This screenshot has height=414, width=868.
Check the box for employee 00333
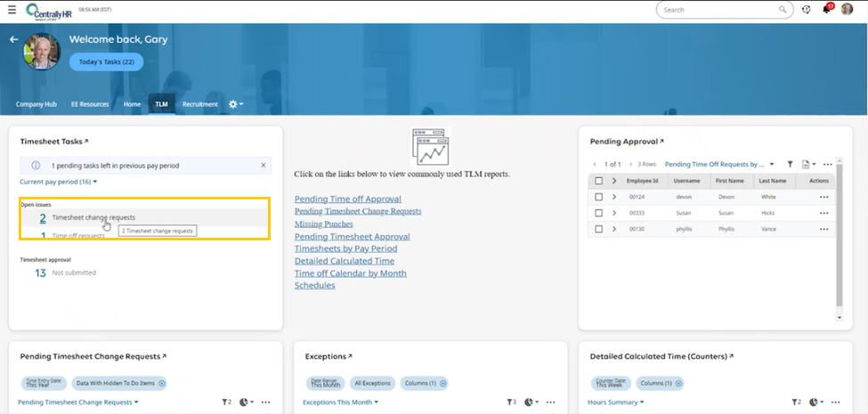tap(598, 213)
